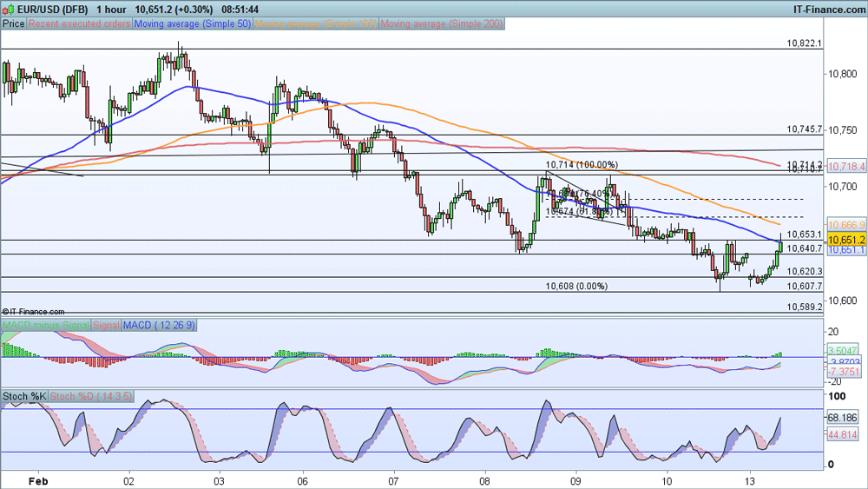Image resolution: width=868 pixels, height=489 pixels.
Task: Select the red Signal legend label
Action: pyautogui.click(x=106, y=325)
